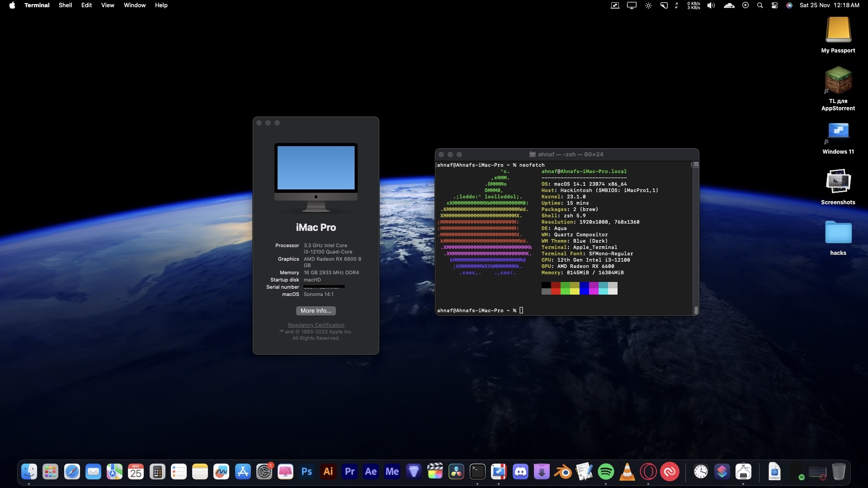
Task: Launch Freeform from the Dock
Action: tap(221, 472)
